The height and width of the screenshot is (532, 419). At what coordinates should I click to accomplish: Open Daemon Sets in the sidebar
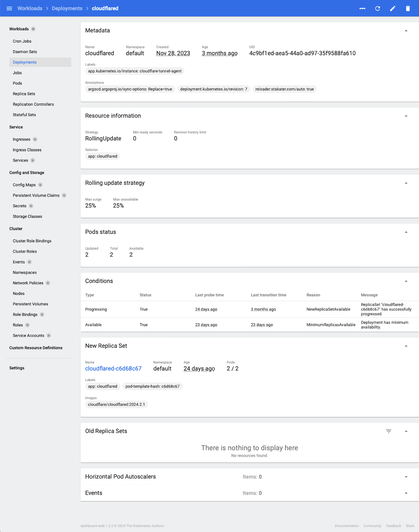(x=25, y=52)
